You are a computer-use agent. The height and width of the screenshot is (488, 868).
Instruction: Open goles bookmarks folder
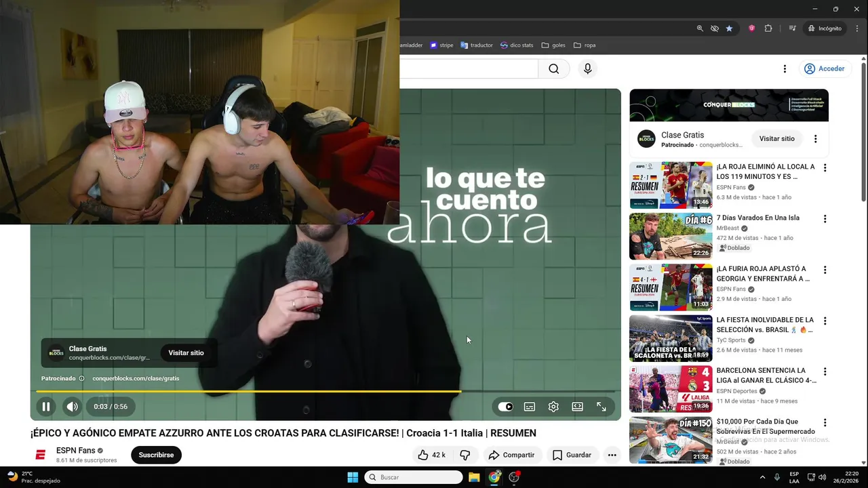point(553,45)
